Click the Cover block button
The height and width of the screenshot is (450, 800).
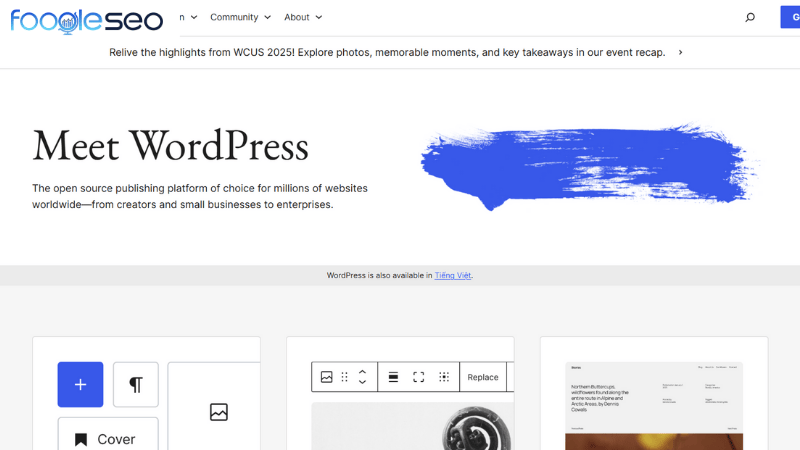(x=108, y=436)
